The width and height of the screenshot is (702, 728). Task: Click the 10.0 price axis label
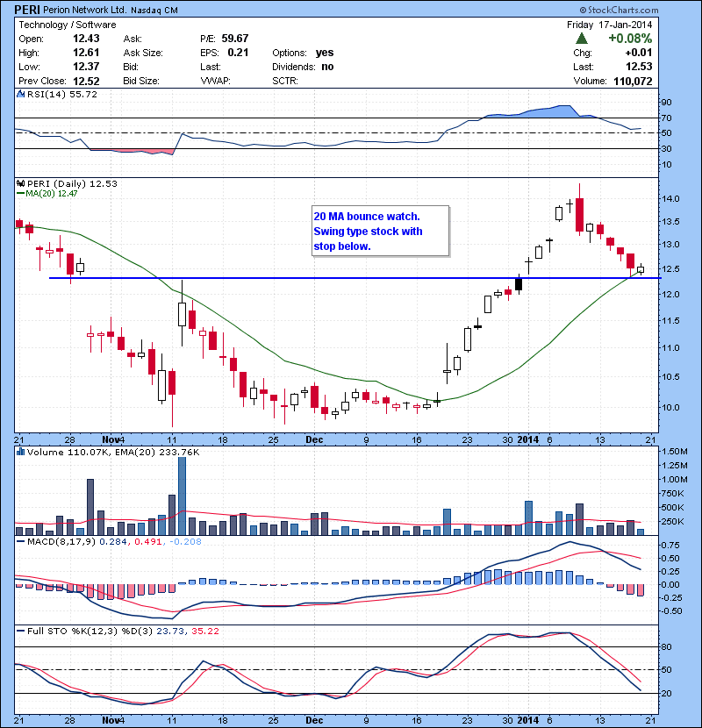[670, 407]
